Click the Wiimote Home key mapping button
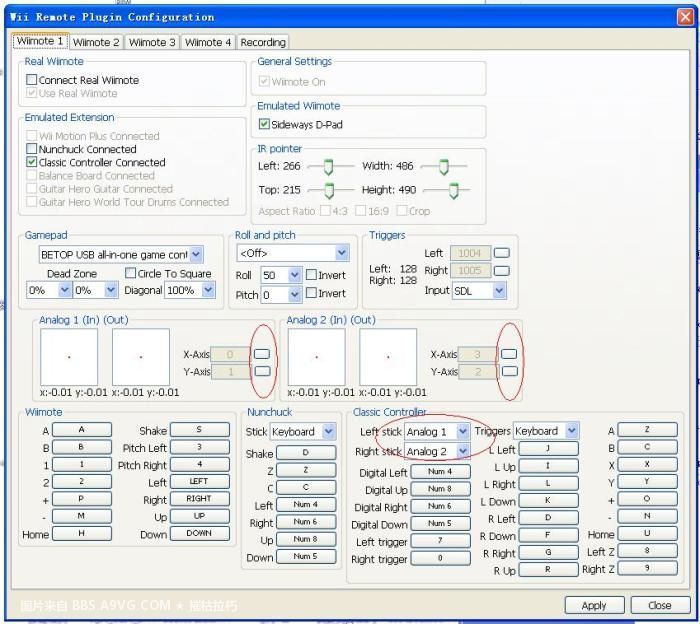Viewport: 700px width, 624px height. coord(81,534)
